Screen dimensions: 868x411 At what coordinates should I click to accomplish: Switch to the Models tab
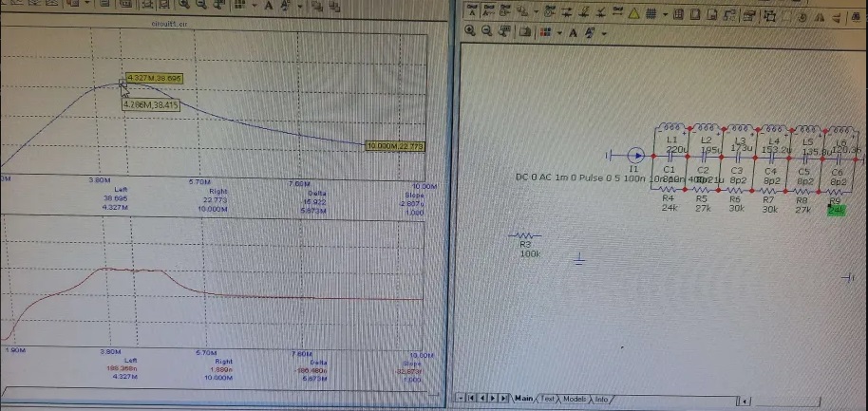pos(575,399)
